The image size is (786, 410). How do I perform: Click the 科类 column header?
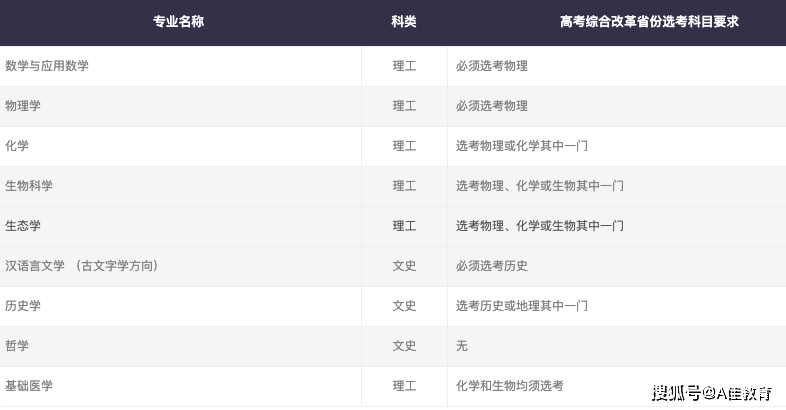click(x=404, y=22)
